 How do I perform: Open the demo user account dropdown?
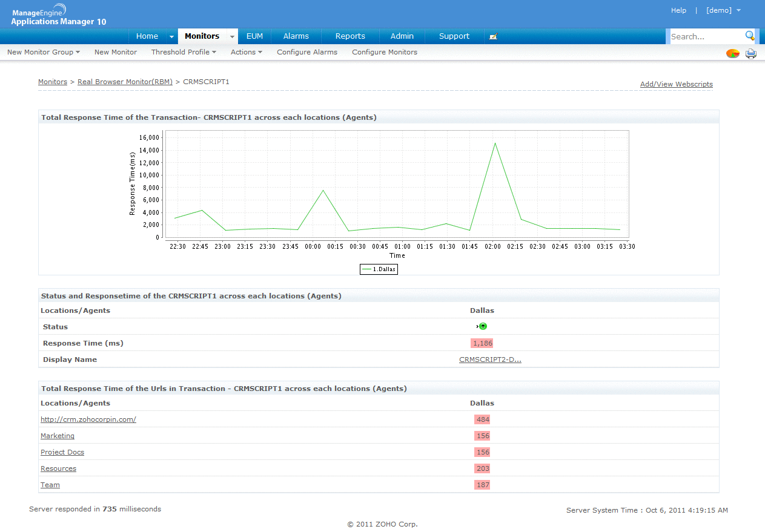723,10
